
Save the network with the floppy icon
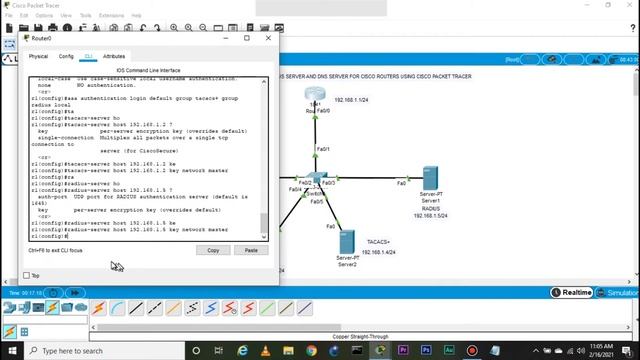coord(38,28)
